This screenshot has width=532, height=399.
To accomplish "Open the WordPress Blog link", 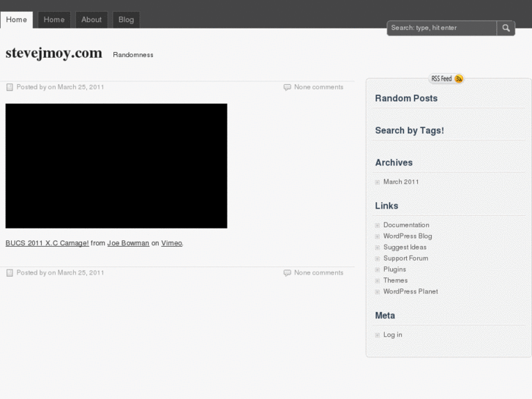I will point(408,236).
